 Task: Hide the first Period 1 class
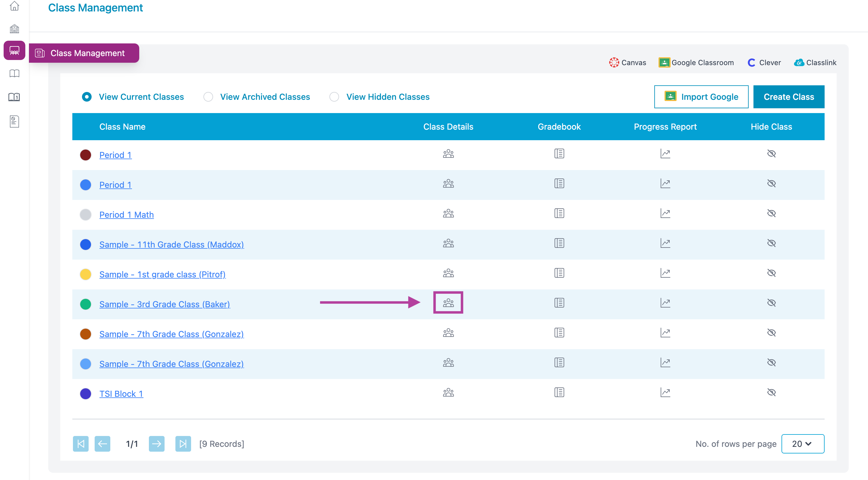pos(771,154)
